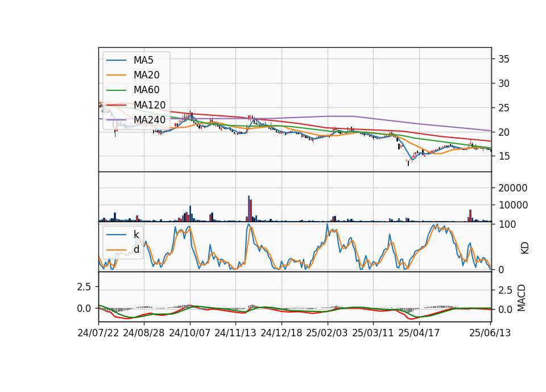This screenshot has width=546, height=392.
Task: Click the 'k' legend label in KD panel
Action: [136, 235]
